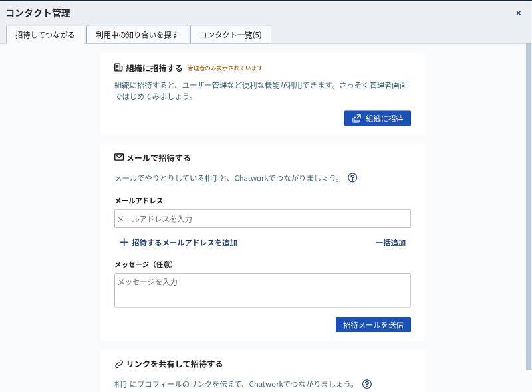Viewport: 532px width, 392px height.
Task: Click the plus icon to add an email address
Action: tap(124, 243)
